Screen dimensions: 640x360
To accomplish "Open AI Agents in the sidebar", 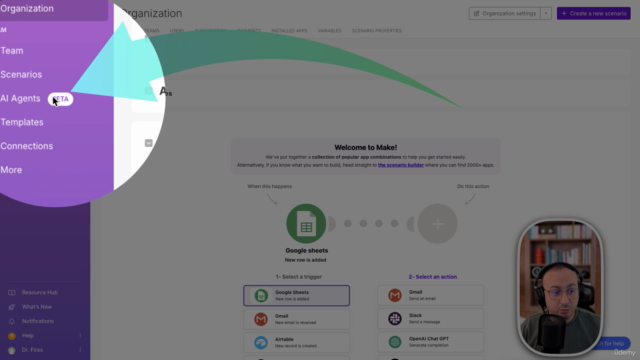I will [20, 98].
